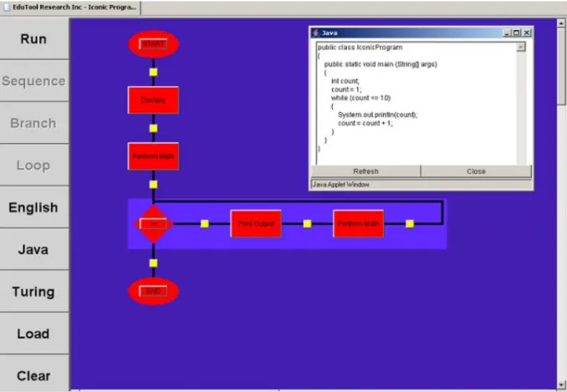The image size is (567, 392).
Task: Click yellow insertion point between Declare and Perform Math
Action: 153,128
